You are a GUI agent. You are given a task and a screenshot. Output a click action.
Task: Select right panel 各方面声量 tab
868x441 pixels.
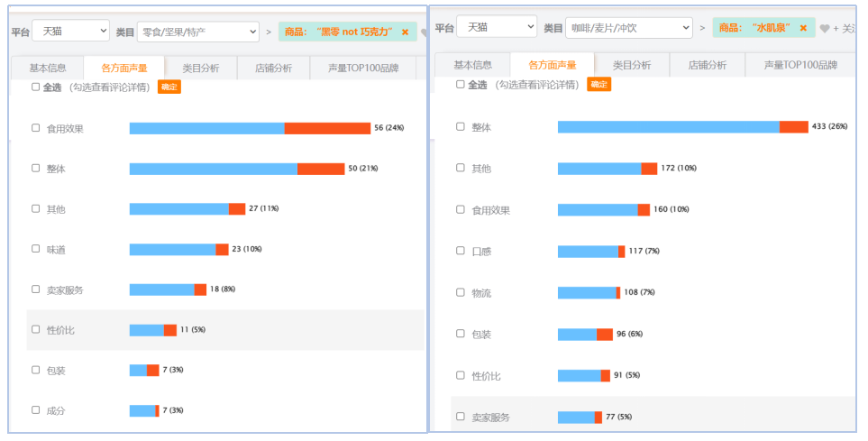point(553,65)
